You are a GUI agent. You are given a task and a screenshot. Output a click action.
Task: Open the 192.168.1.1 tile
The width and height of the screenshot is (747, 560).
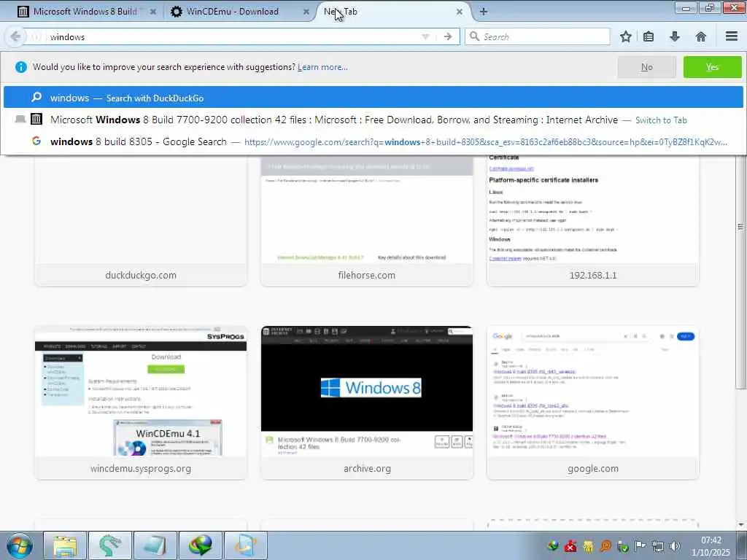tap(592, 222)
